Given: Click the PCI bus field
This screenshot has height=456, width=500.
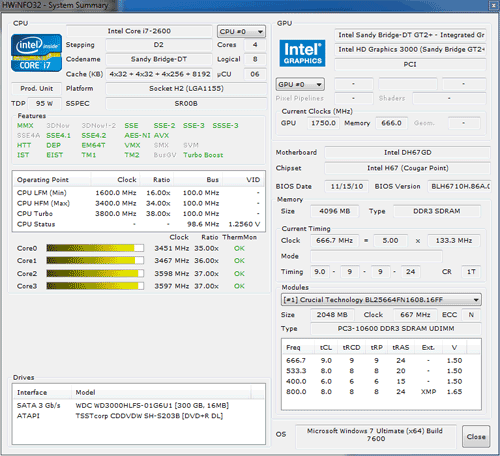Looking at the screenshot, I should coord(410,64).
